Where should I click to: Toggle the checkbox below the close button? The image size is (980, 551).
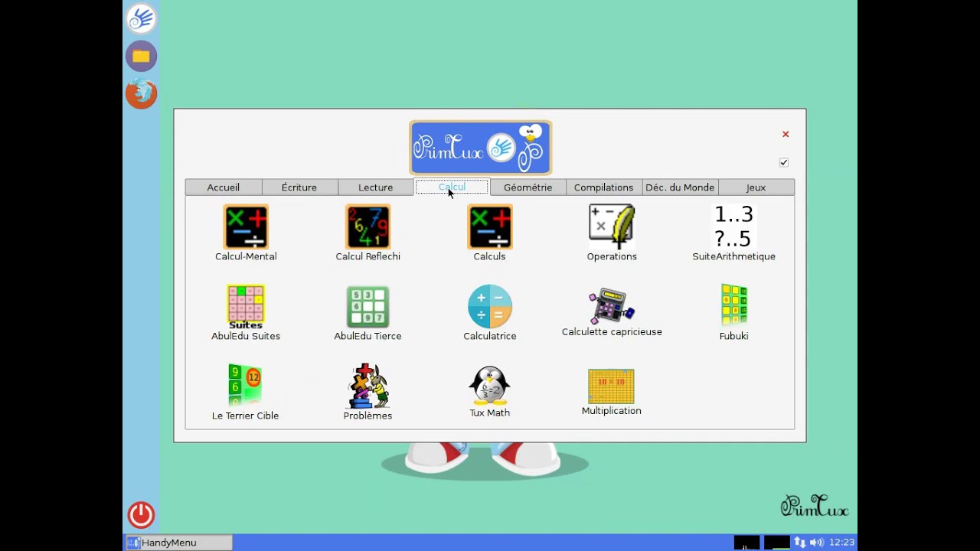click(784, 162)
